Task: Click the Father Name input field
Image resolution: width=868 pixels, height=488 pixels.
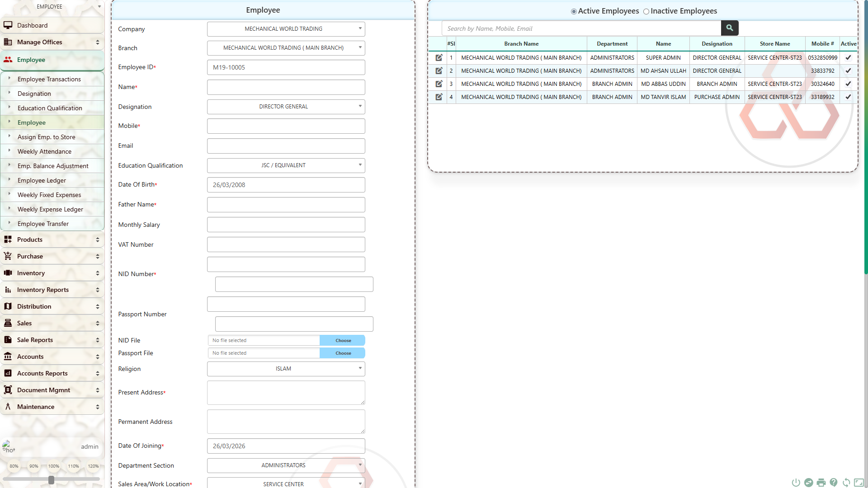Action: (x=286, y=205)
